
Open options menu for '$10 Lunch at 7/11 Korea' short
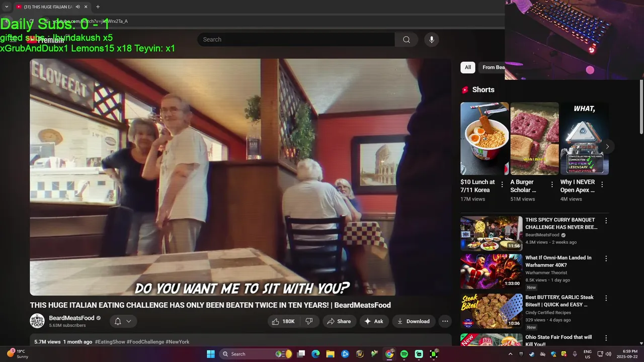pos(502,185)
